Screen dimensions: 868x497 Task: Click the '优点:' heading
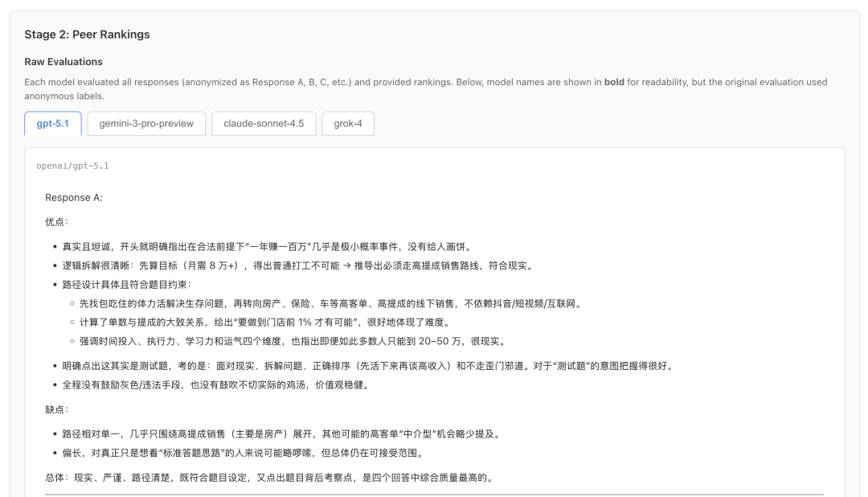[x=56, y=222]
